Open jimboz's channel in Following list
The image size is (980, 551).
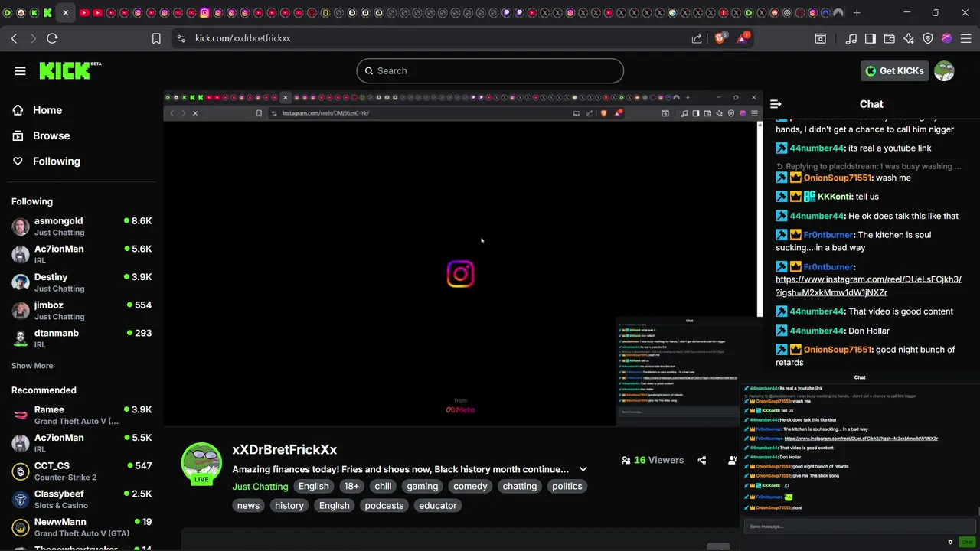coord(82,311)
